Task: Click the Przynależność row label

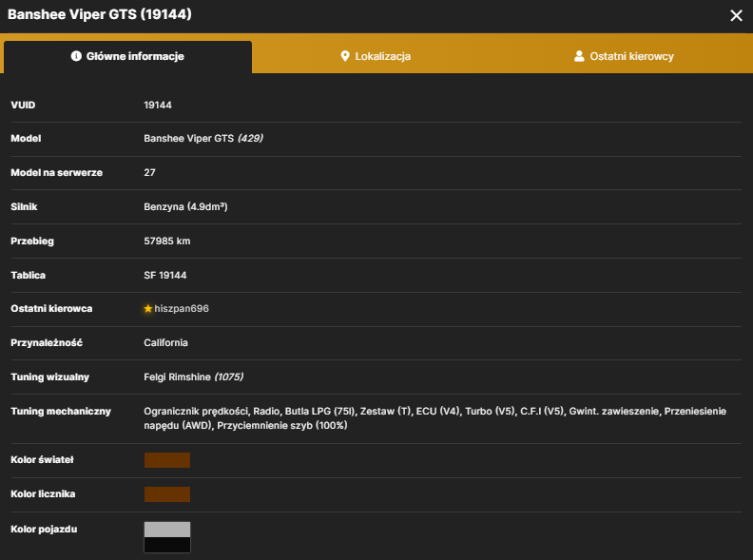Action: (x=47, y=342)
